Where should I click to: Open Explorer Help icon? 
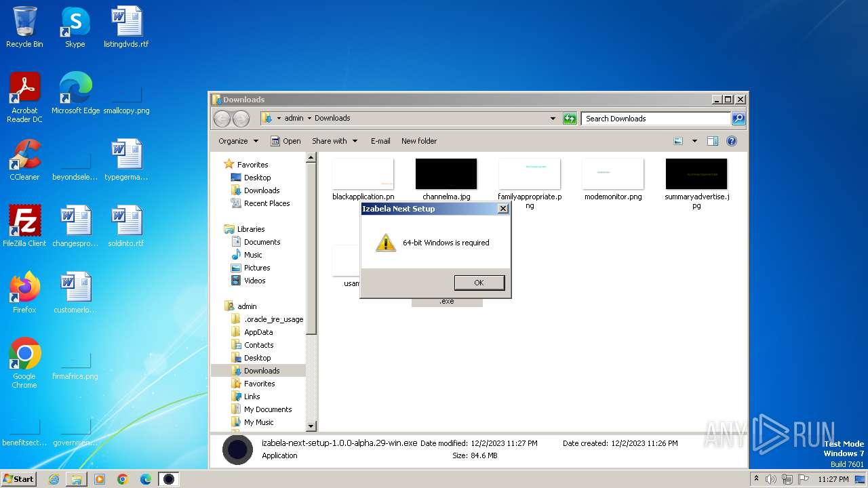click(x=732, y=141)
